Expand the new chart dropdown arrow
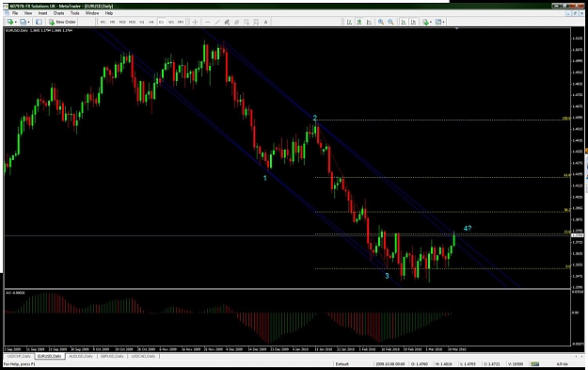 coord(15,23)
